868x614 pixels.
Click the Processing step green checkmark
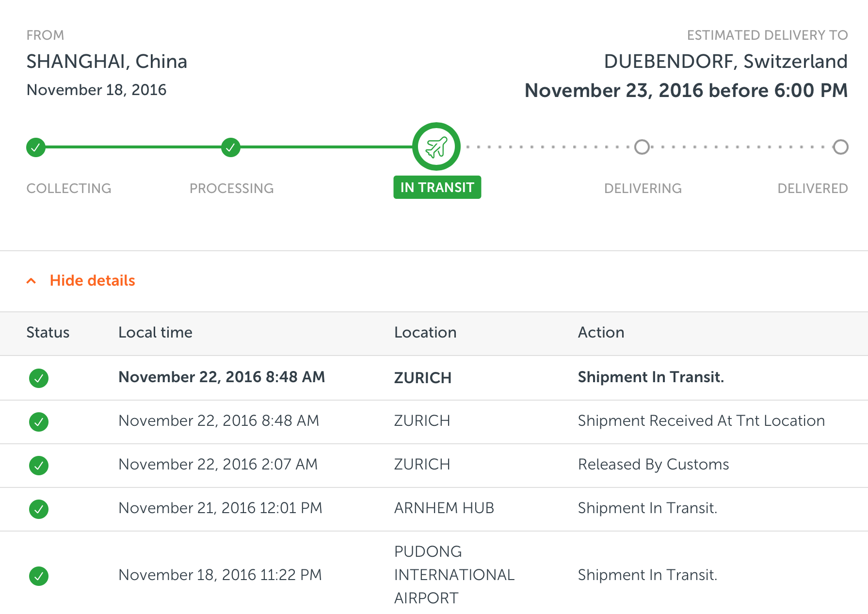pyautogui.click(x=231, y=147)
